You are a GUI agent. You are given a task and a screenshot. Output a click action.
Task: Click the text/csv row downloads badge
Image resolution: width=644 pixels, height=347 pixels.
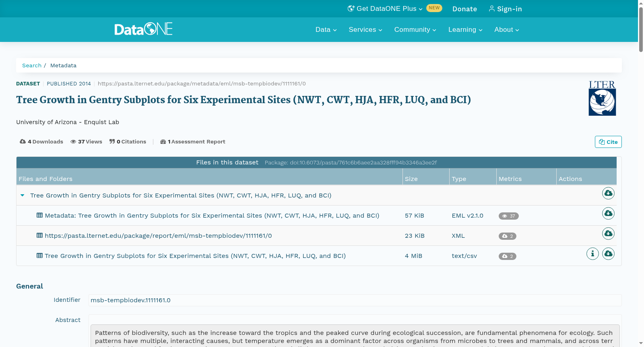click(x=508, y=256)
